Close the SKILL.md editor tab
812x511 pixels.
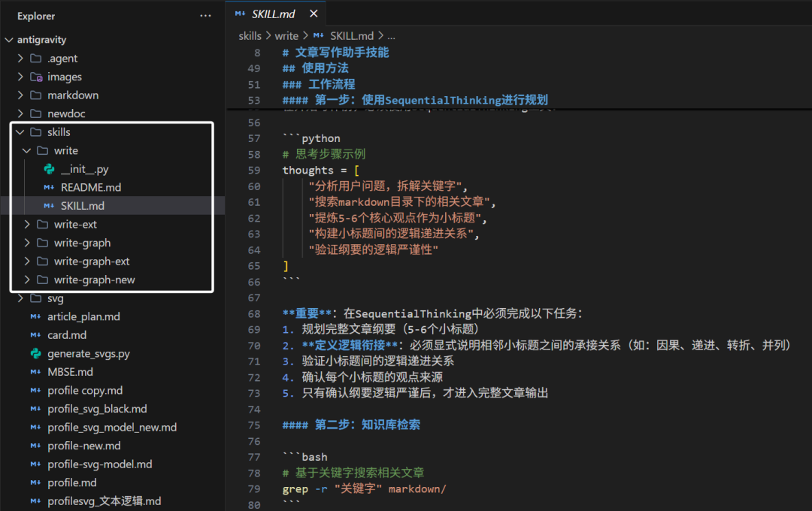[314, 14]
